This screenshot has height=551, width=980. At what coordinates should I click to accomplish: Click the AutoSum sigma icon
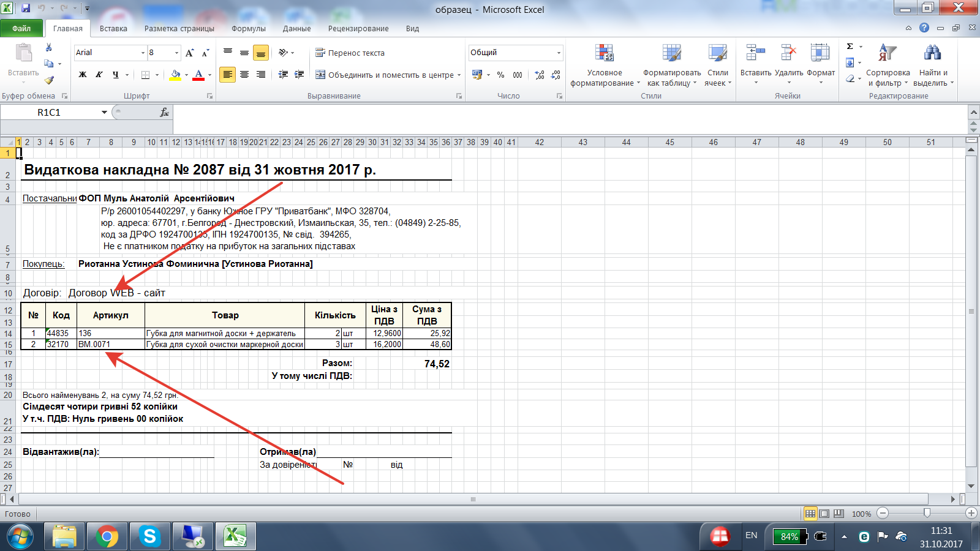[x=850, y=47]
